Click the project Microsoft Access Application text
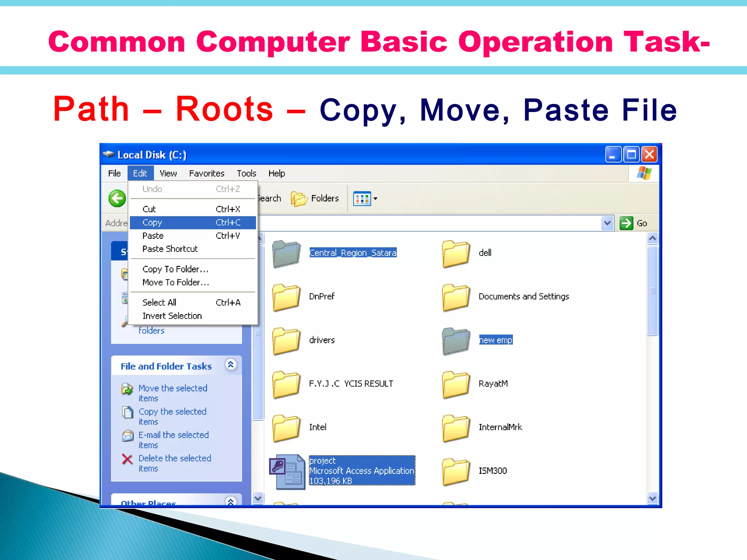The height and width of the screenshot is (560, 747). coord(362,470)
